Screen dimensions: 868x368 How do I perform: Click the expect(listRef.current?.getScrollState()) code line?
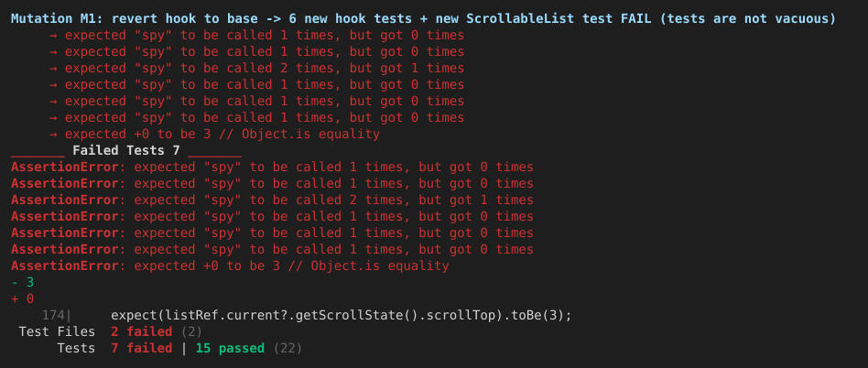tap(341, 316)
